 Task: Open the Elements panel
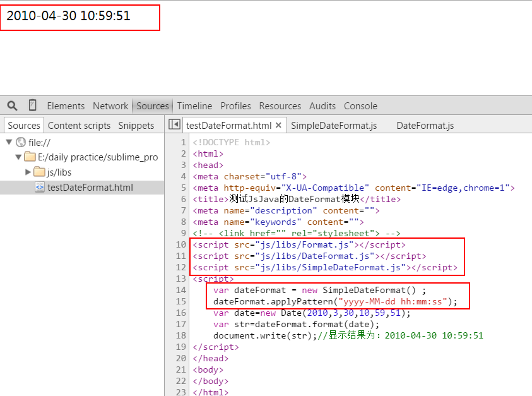click(66, 106)
